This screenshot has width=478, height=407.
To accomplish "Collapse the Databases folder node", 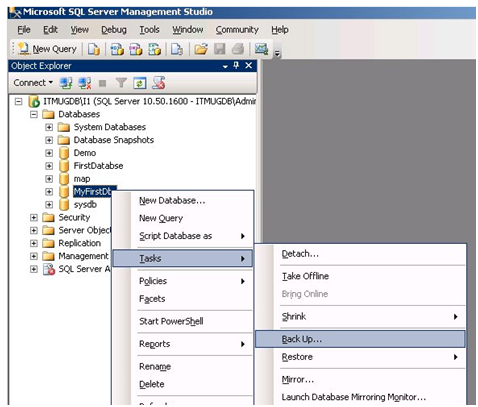I will (34, 114).
